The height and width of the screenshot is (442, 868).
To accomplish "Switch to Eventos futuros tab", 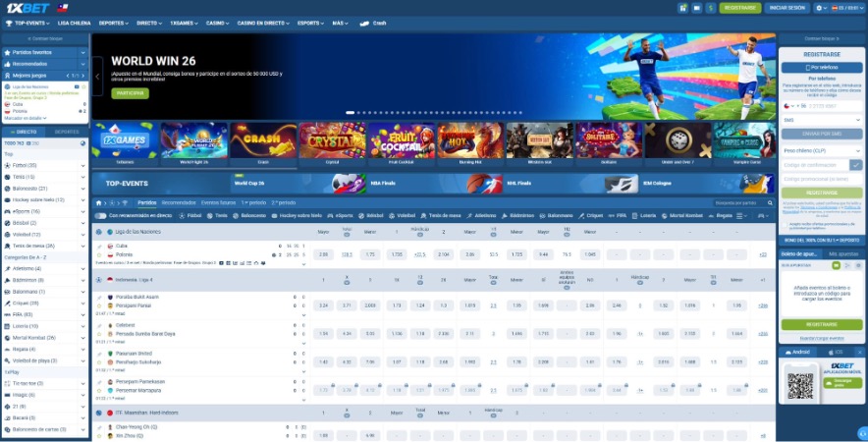I will 218,202.
